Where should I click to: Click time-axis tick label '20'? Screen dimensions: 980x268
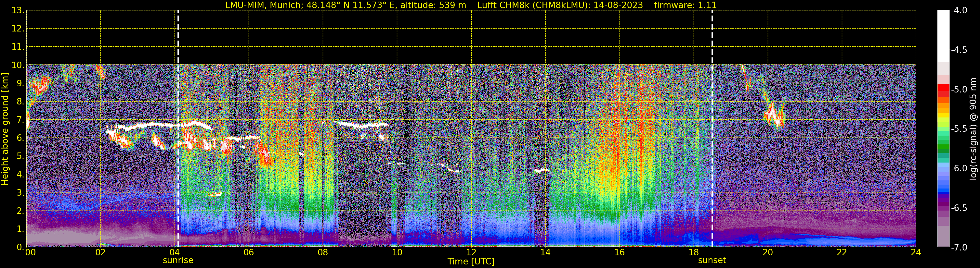click(768, 252)
